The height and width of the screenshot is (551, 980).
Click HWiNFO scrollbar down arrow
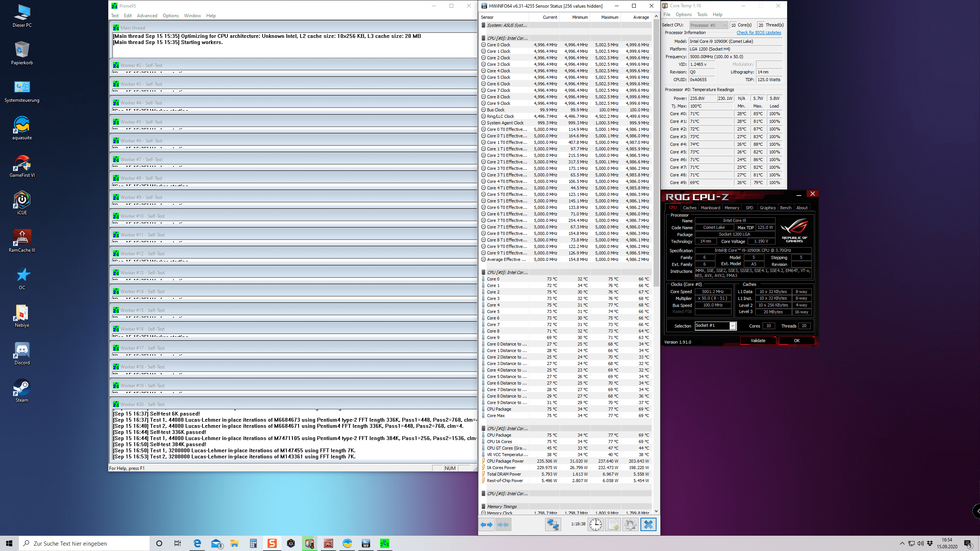(656, 511)
